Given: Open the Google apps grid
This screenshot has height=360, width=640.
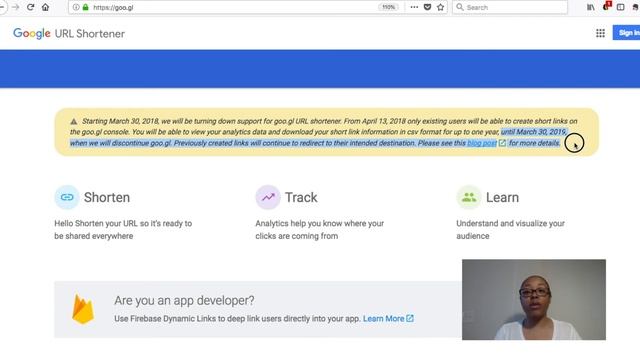Looking at the screenshot, I should 600,33.
